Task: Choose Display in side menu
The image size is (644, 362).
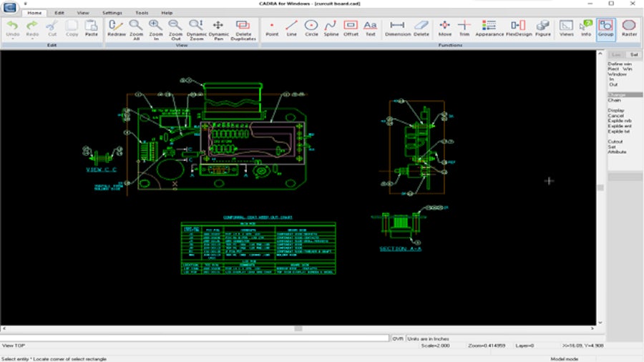Action: 615,110
